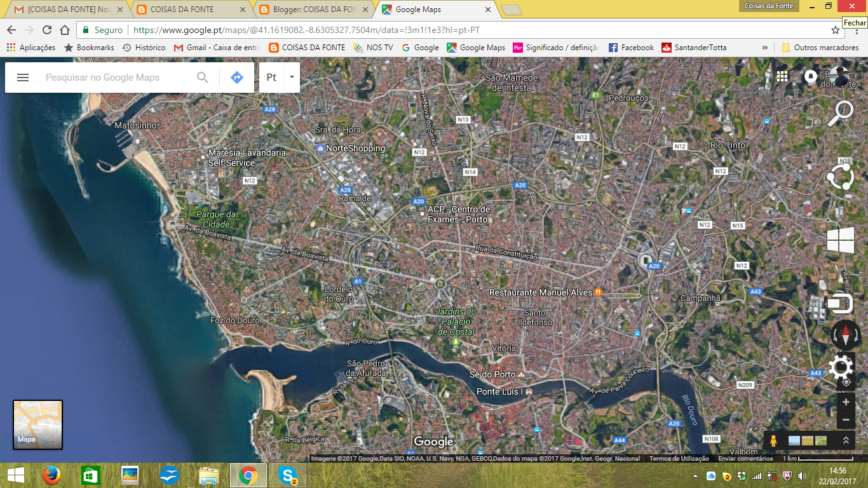Open the Devices charm

point(840,304)
